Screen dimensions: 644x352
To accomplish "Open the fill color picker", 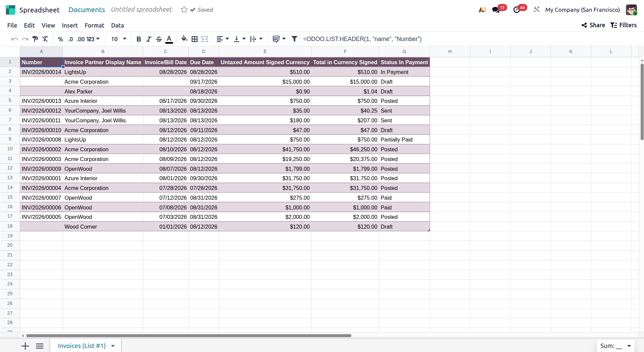I will coord(184,39).
